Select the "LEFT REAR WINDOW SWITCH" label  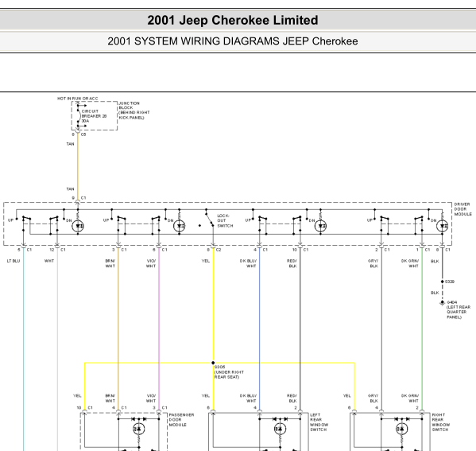pos(319,422)
